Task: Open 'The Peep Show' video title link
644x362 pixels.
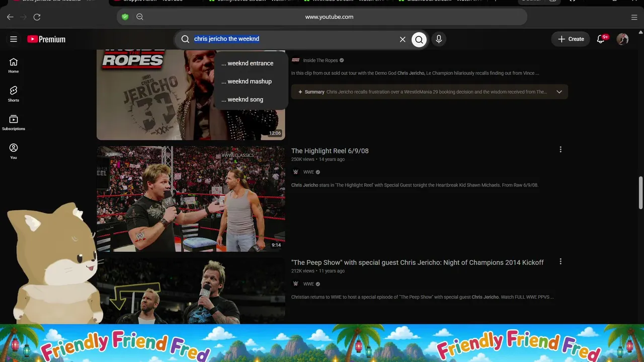Action: point(418,262)
